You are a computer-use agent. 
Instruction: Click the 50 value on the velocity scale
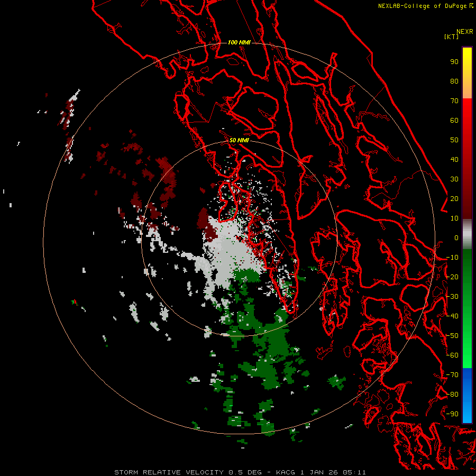tap(454, 140)
